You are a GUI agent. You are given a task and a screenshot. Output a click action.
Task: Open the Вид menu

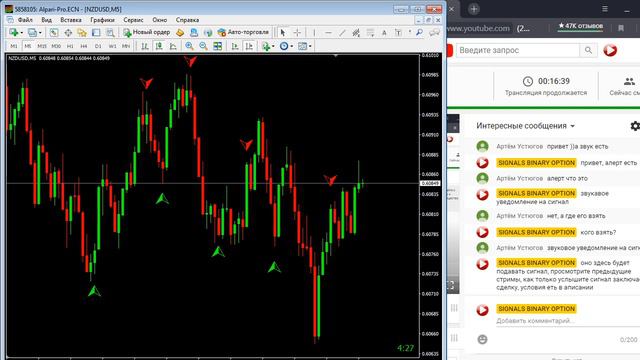[x=47, y=20]
